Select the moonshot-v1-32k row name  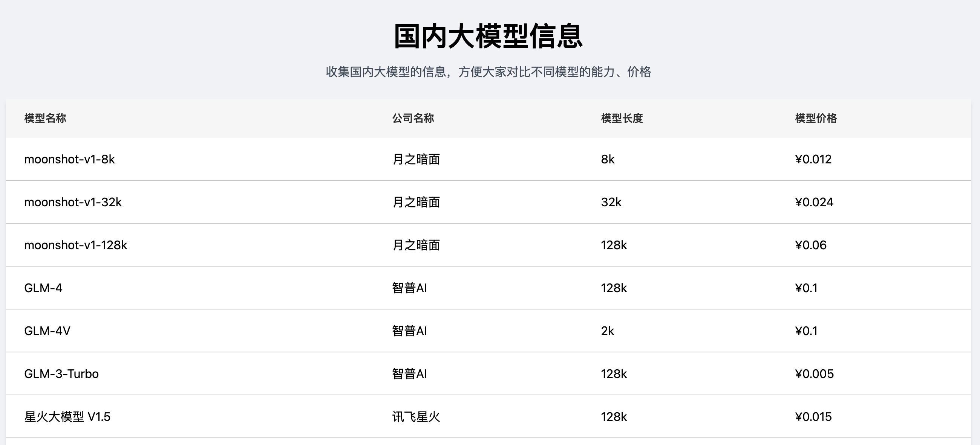tap(73, 202)
